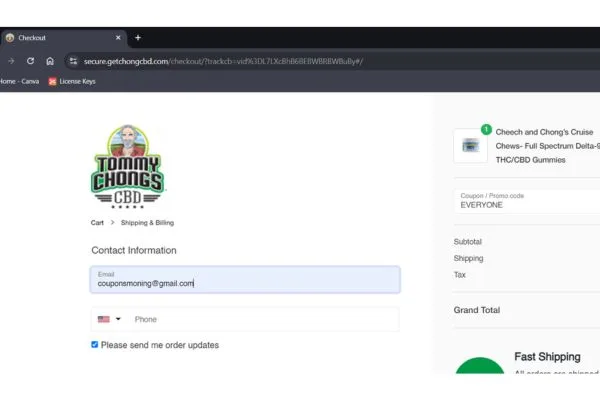
Task: Toggle 'Please send me order updates' checkbox
Action: coord(95,345)
